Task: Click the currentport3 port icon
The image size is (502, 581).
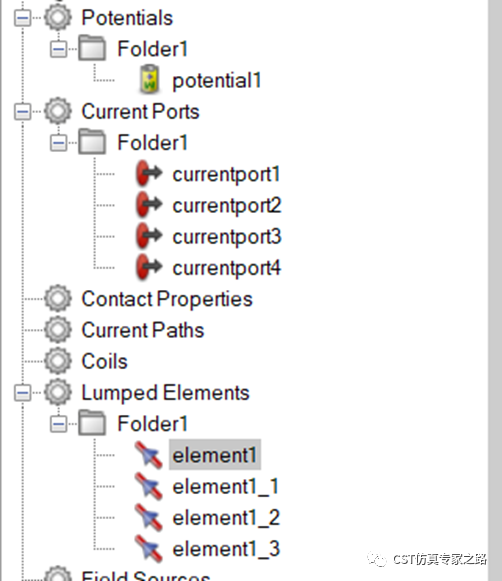Action: [149, 236]
